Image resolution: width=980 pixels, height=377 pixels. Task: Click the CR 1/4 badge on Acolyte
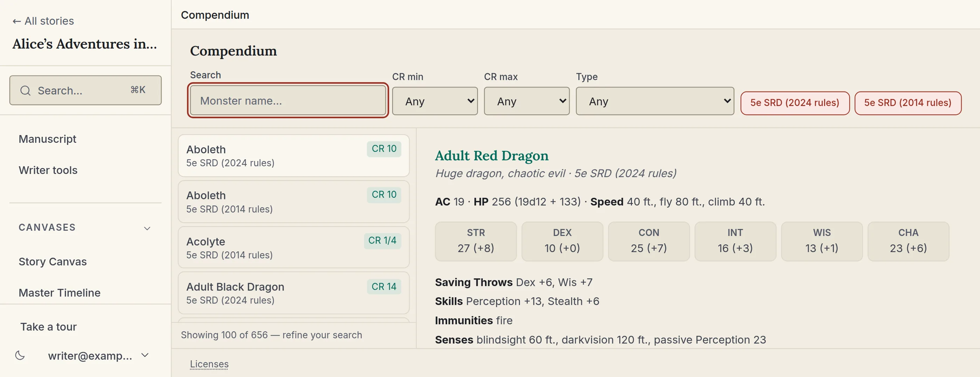tap(382, 240)
